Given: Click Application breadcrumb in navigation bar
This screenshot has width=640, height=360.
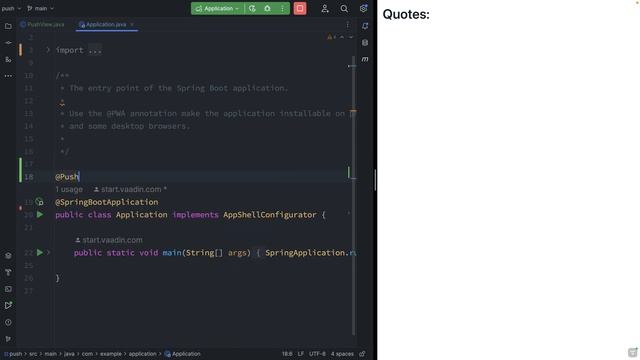Looking at the screenshot, I should pos(186,354).
